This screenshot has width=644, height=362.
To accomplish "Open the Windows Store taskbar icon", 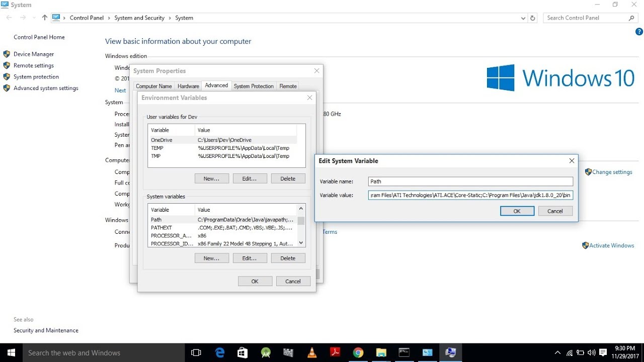I will click(x=243, y=352).
